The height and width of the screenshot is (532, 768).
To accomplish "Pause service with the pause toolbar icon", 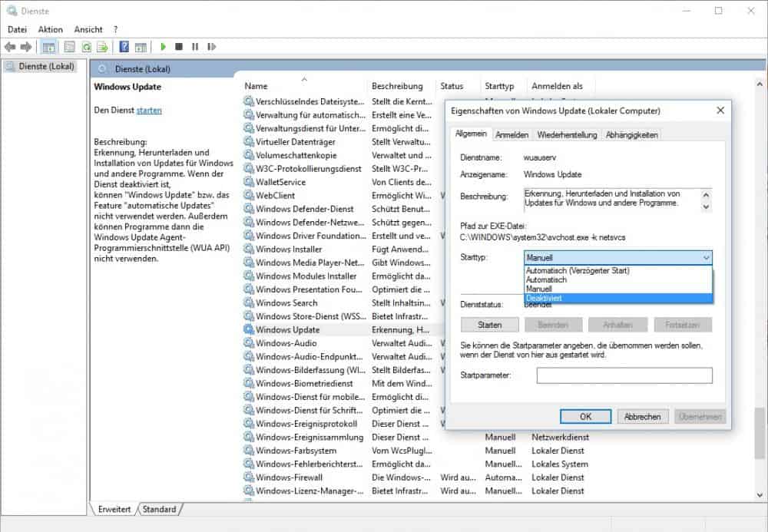I will [x=195, y=47].
